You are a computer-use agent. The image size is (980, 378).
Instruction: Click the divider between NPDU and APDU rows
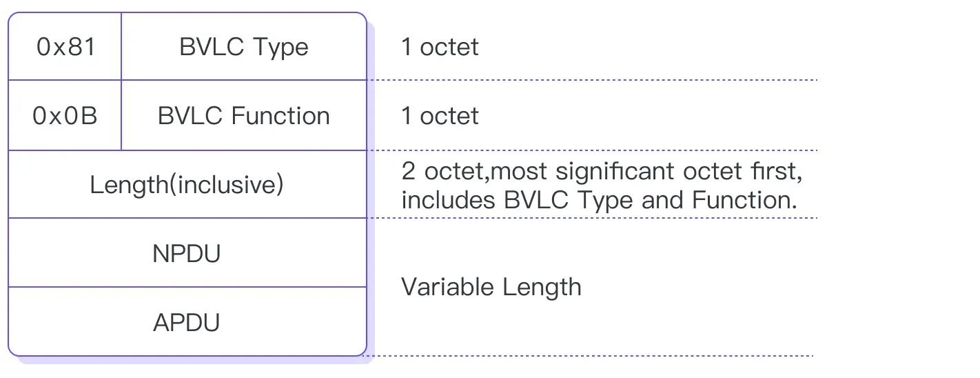pyautogui.click(x=187, y=287)
